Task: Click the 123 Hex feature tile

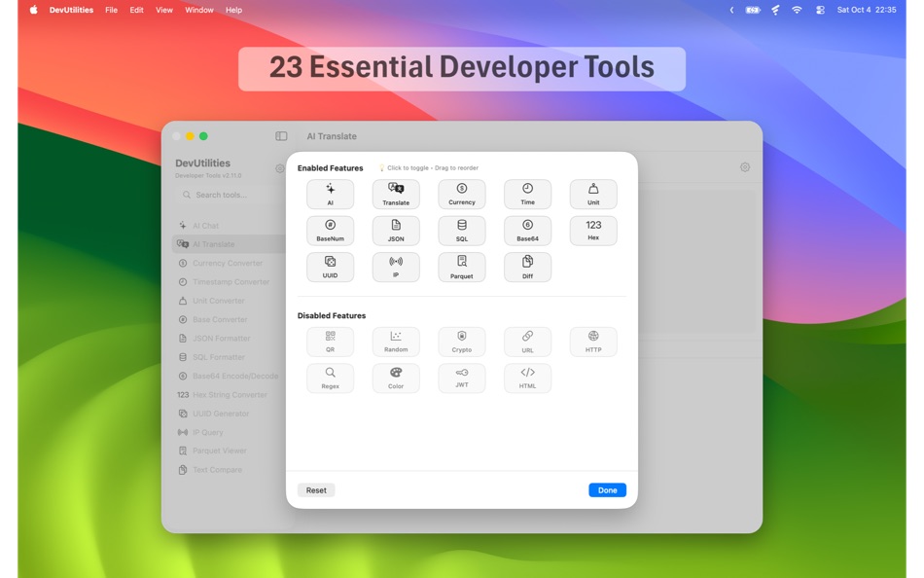Action: tap(592, 231)
